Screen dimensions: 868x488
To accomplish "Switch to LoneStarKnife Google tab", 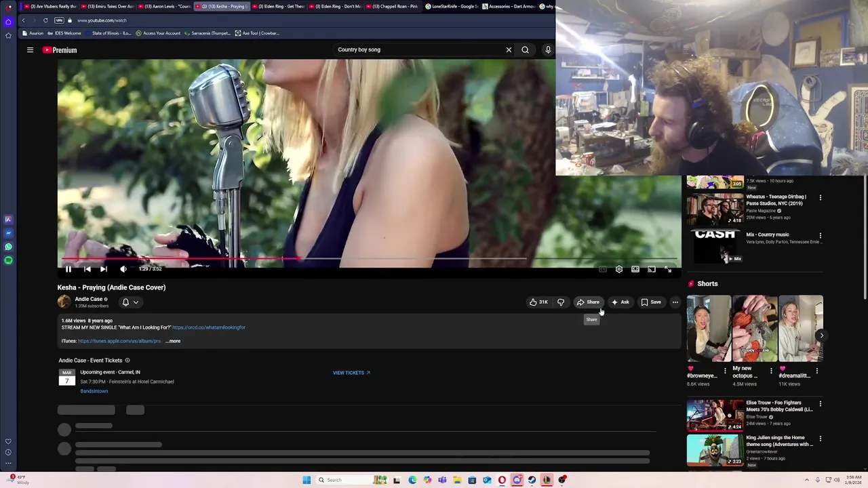I will pyautogui.click(x=452, y=6).
